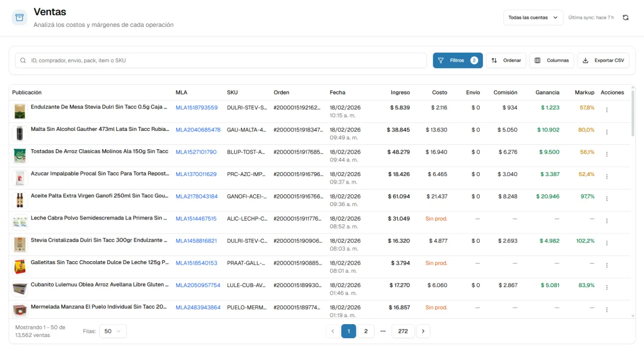Go to page 2 of results
Image resolution: width=644 pixels, height=351 pixels.
pos(366,331)
